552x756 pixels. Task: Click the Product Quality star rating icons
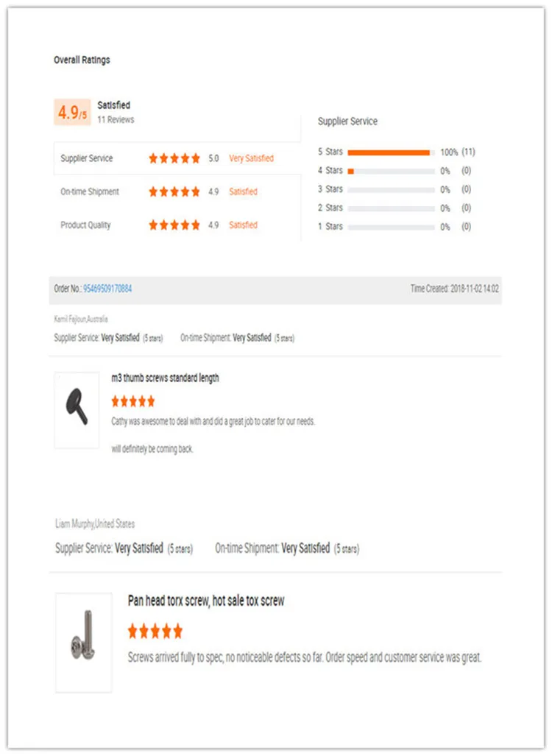[174, 225]
